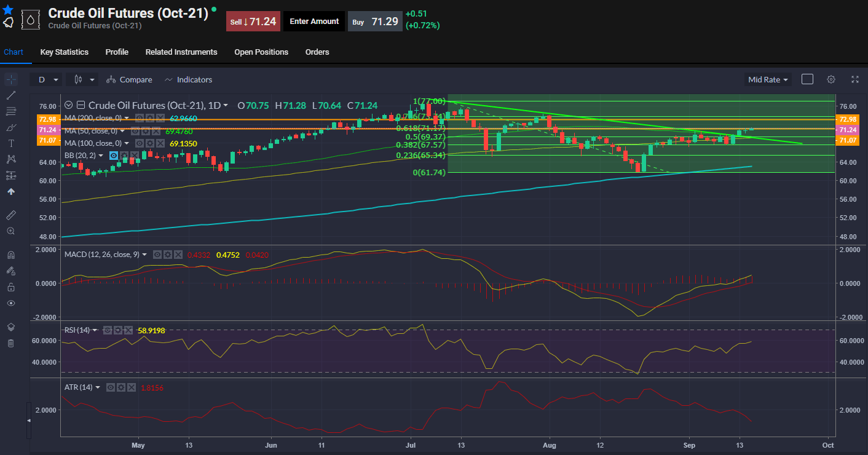Viewport: 868px width, 455px height.
Task: Toggle the hide all drawings eye icon
Action: point(10,303)
